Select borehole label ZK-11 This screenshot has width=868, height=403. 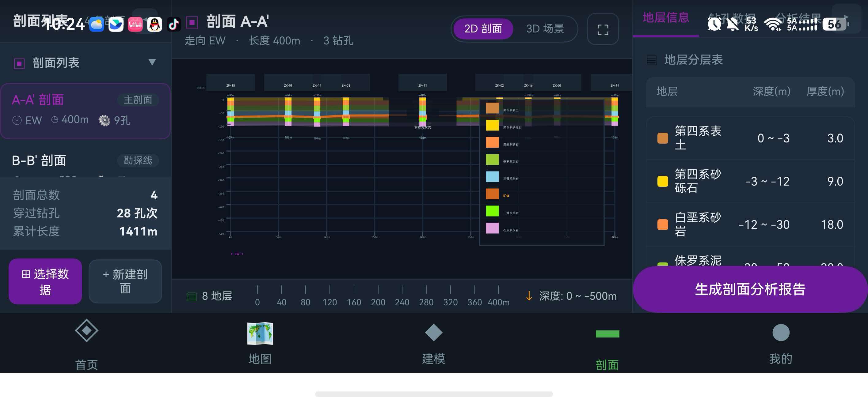[423, 85]
